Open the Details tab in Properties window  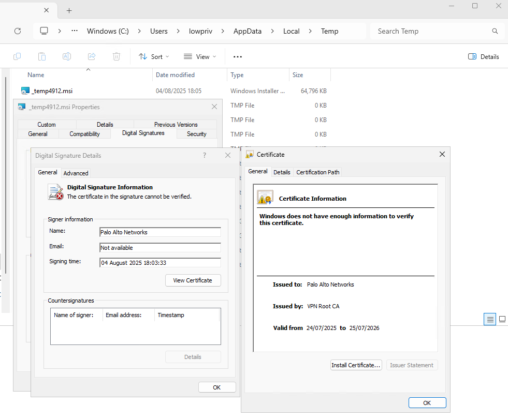105,125
